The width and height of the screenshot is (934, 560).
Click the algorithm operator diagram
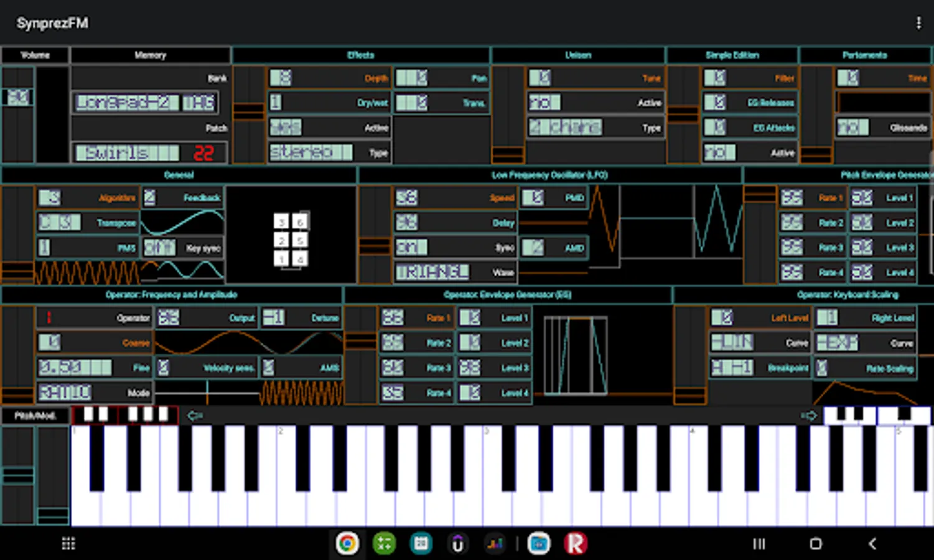(291, 240)
